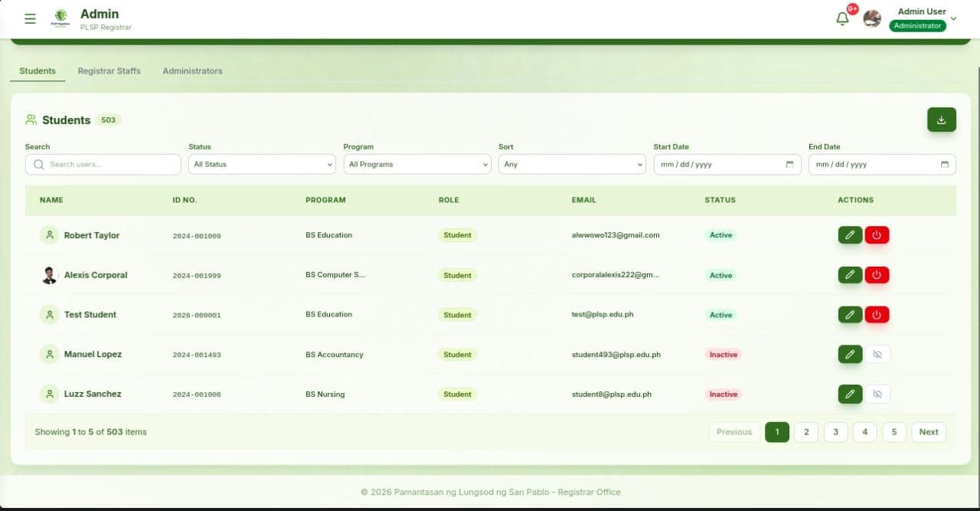Image resolution: width=980 pixels, height=511 pixels.
Task: Click the EMAIL column header
Action: click(584, 200)
